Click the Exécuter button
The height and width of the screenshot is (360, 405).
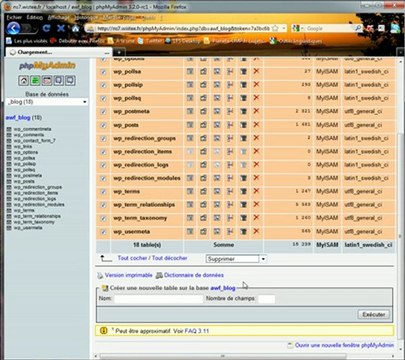[x=374, y=314]
